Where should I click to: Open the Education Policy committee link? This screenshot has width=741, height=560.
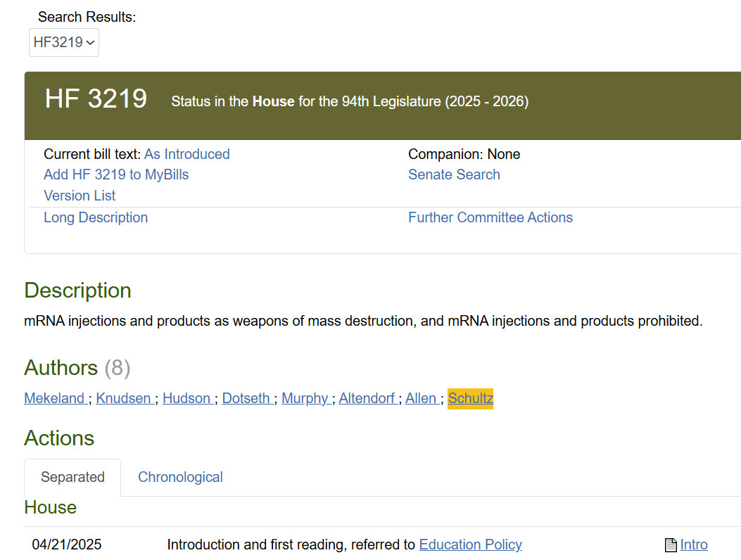(x=470, y=545)
